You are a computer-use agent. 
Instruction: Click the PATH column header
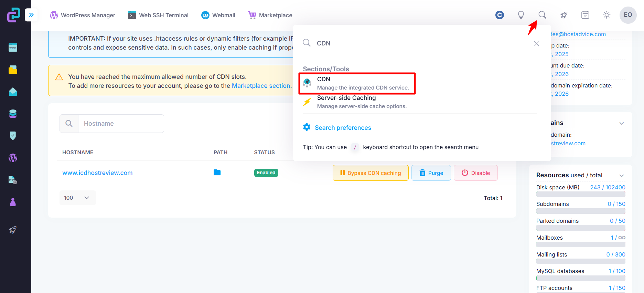(221, 153)
